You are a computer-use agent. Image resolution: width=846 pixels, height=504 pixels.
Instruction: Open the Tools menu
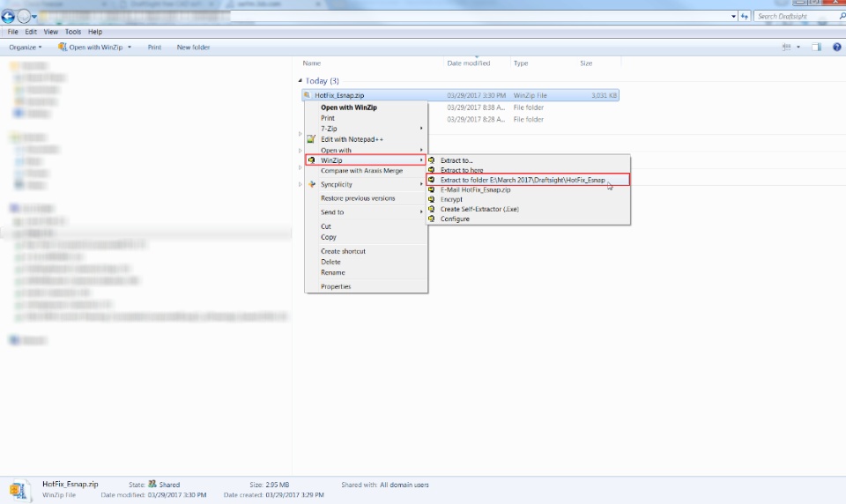(x=73, y=32)
